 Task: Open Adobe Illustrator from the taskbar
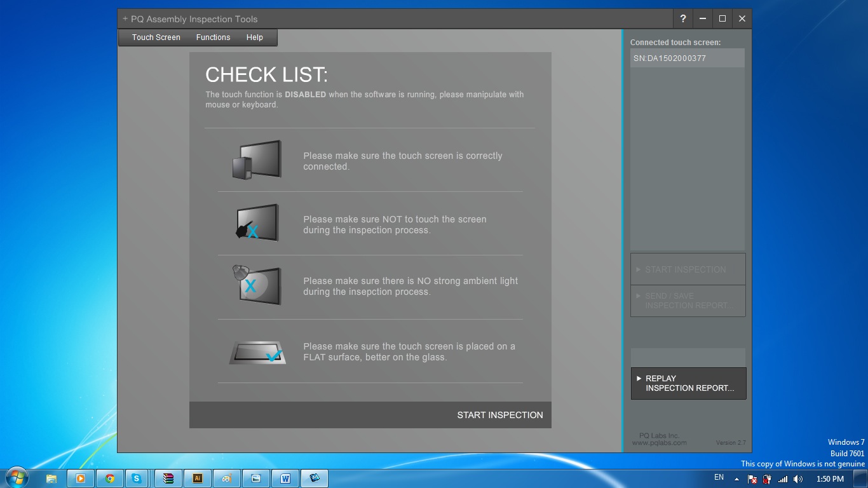(x=198, y=478)
